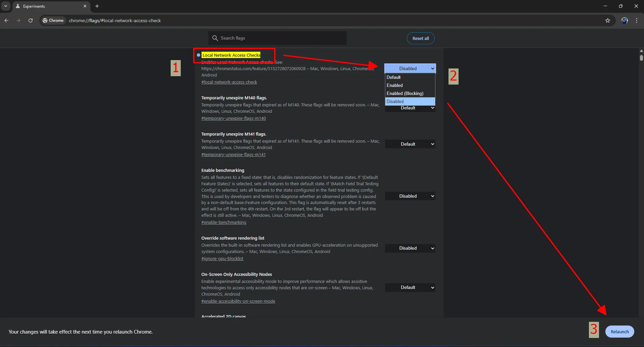This screenshot has height=347, width=644.
Task: Click the Reset all button
Action: (x=420, y=38)
